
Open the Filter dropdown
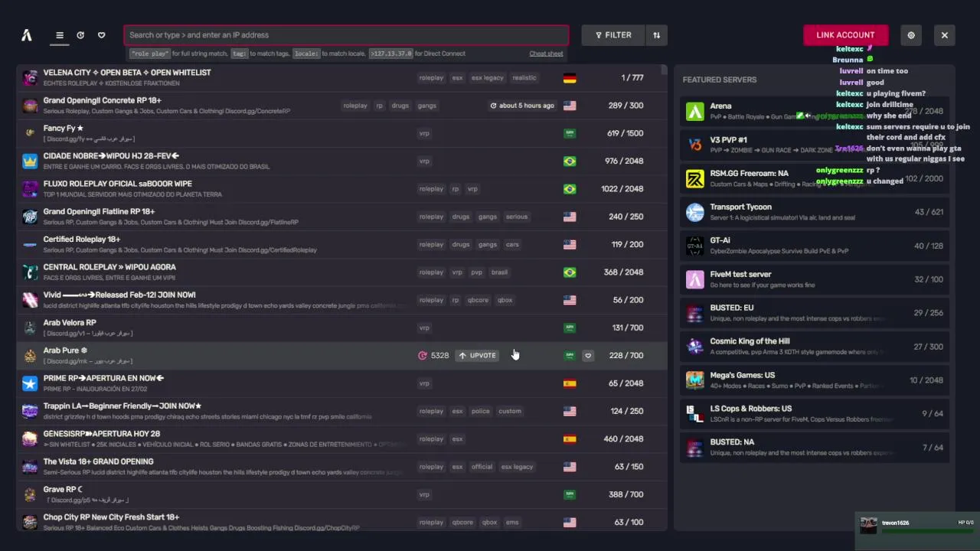(x=613, y=35)
